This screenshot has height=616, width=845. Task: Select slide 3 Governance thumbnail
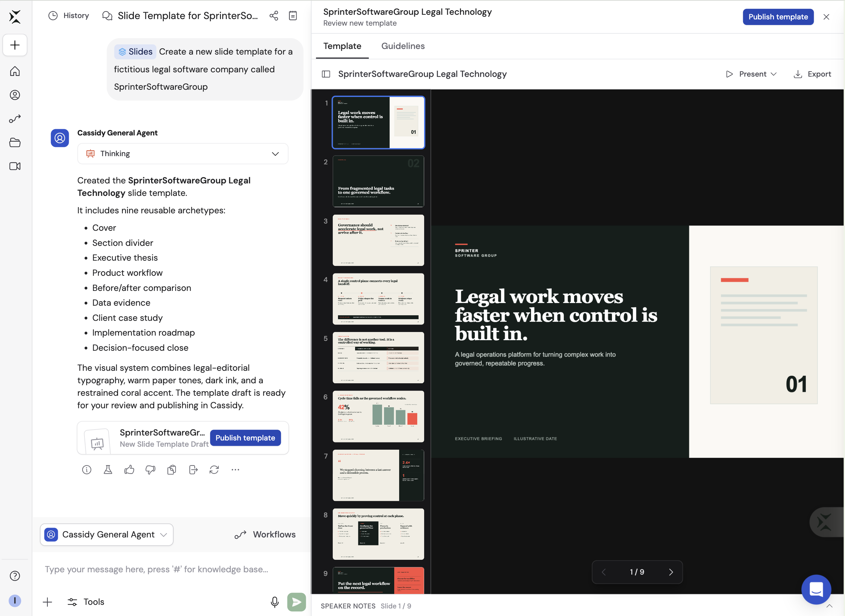(x=378, y=240)
